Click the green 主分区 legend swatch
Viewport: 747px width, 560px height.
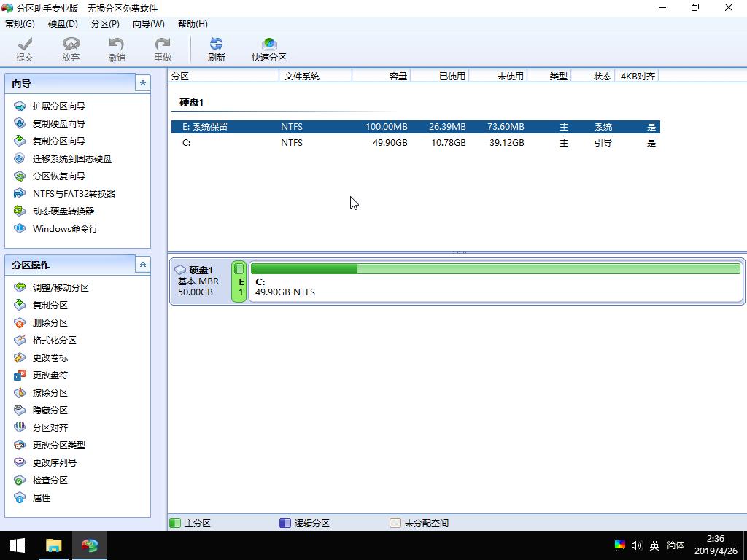175,523
